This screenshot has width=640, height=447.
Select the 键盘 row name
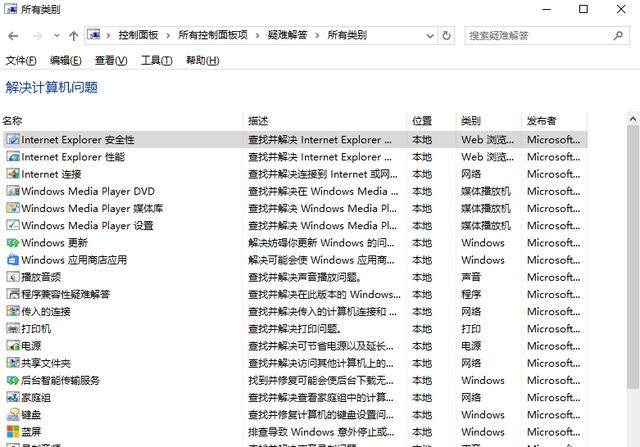[31, 415]
